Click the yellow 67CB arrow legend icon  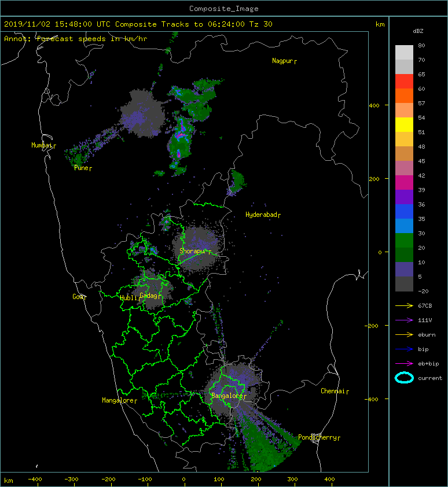[x=404, y=306]
